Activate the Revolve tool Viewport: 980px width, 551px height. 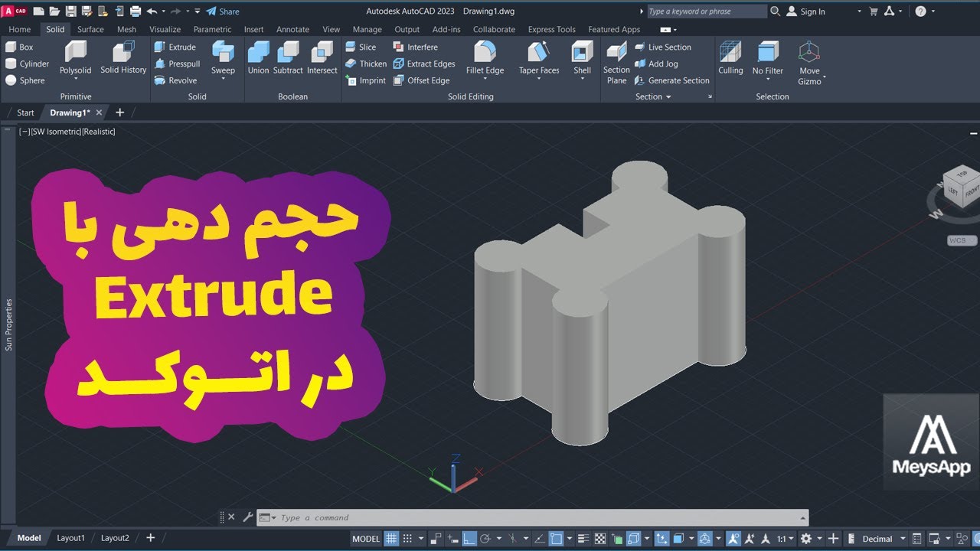click(x=176, y=80)
